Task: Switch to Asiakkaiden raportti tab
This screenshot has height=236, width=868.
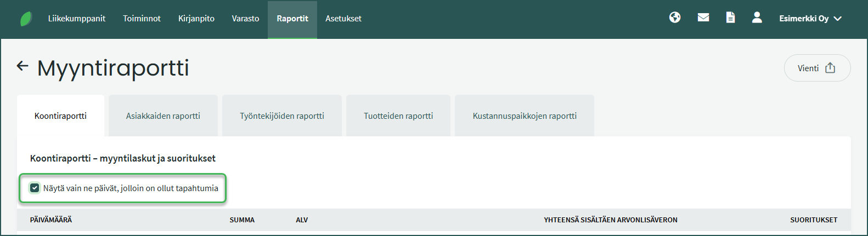Action: [163, 116]
